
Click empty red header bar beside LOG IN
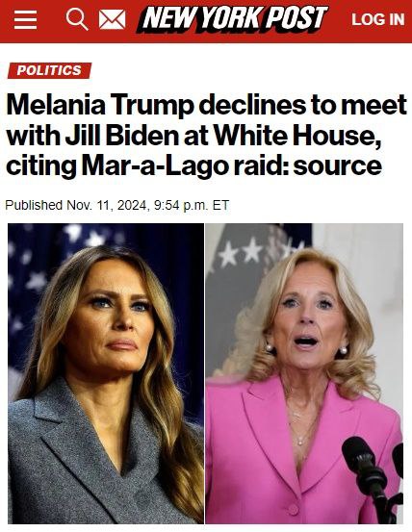[x=340, y=19]
